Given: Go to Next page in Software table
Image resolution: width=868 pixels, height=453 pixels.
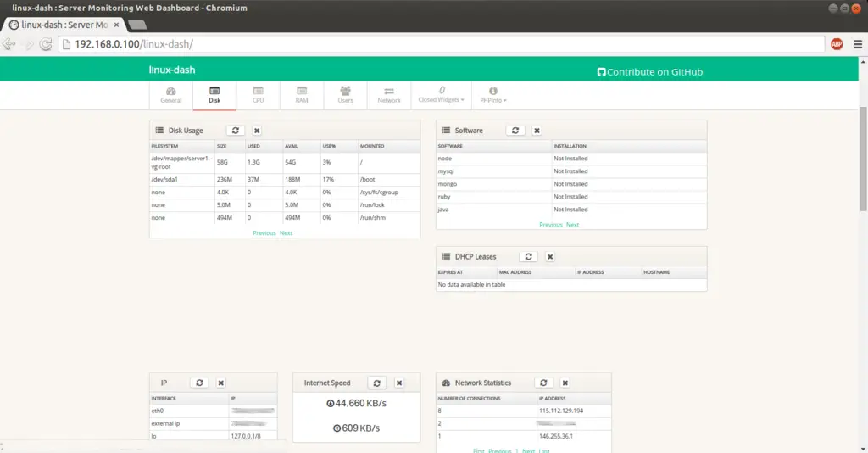Looking at the screenshot, I should click(x=572, y=225).
